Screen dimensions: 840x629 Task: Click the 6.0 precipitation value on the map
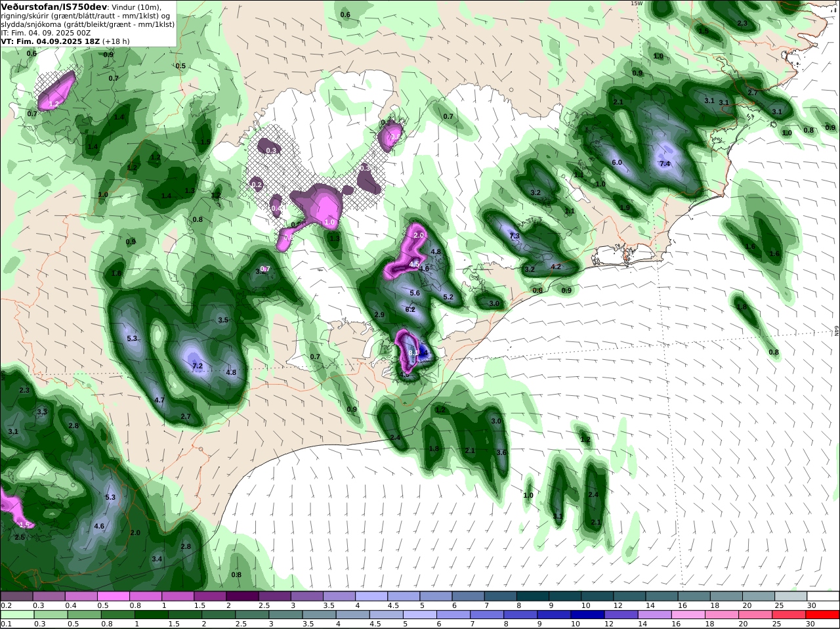[x=617, y=162]
